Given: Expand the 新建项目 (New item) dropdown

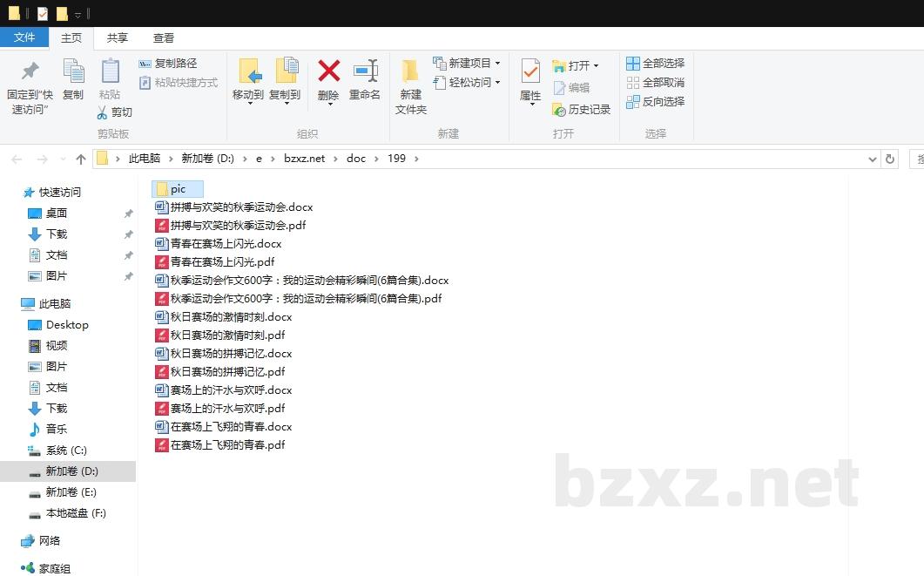Looking at the screenshot, I should coord(497,63).
